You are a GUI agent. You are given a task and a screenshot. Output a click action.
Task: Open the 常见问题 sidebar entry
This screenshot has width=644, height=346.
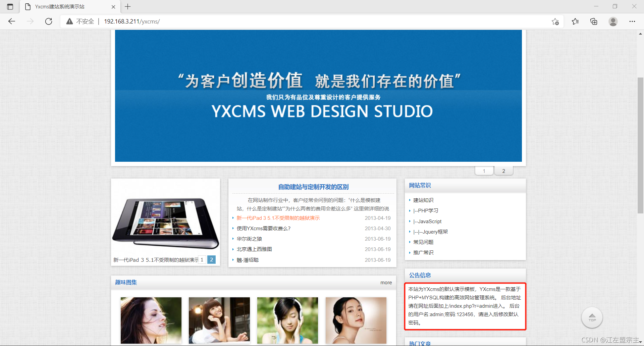pos(423,242)
